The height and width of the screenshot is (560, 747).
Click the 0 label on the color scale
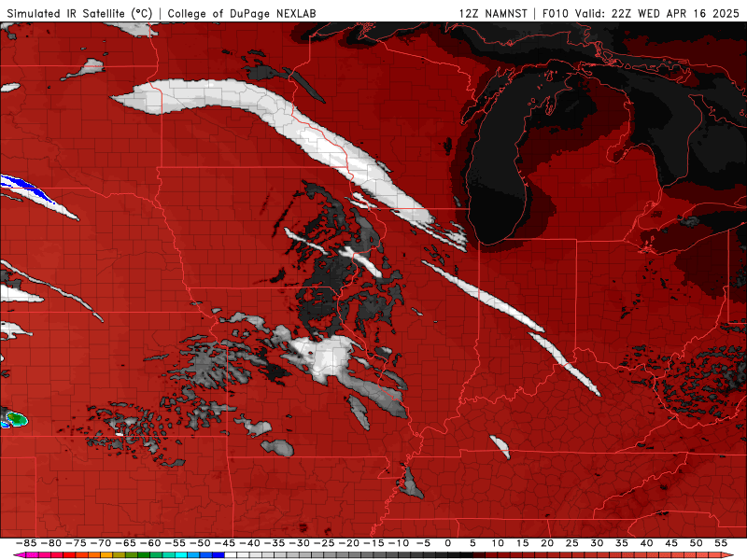tap(447, 543)
